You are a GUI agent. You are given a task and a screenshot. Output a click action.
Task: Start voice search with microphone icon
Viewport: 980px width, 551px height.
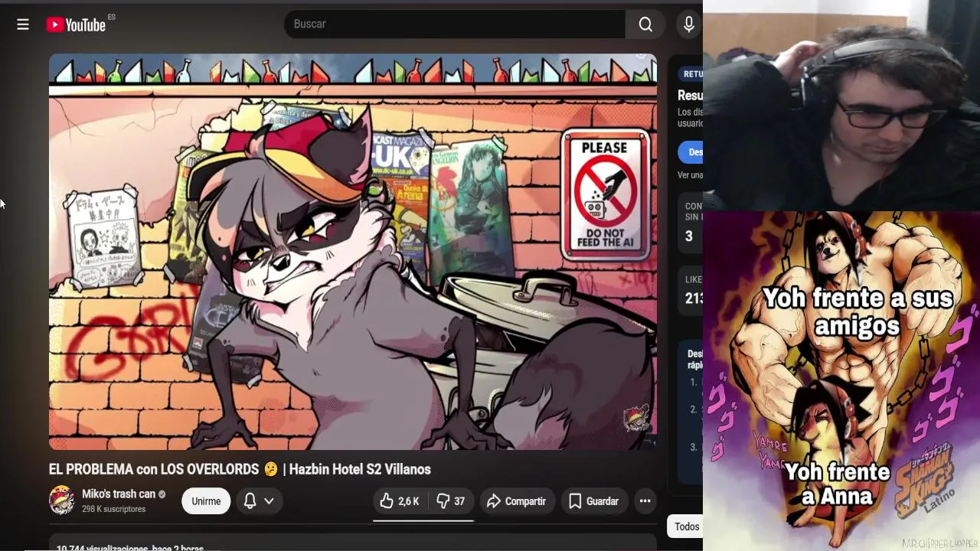(x=689, y=24)
